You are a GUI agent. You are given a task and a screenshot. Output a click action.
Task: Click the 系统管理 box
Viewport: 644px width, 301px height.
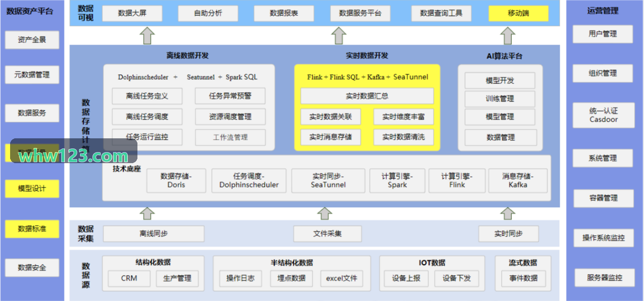click(x=603, y=159)
